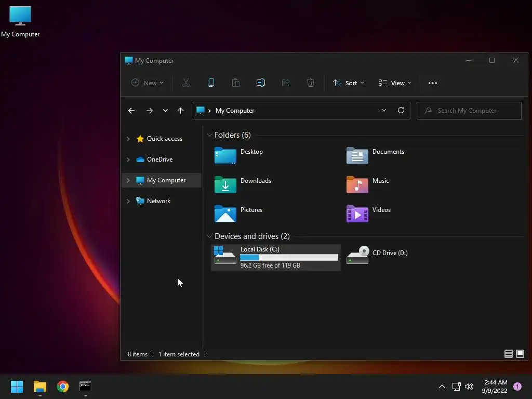Viewport: 532px width, 399px height.
Task: Go back with the left arrow
Action: [x=131, y=111]
